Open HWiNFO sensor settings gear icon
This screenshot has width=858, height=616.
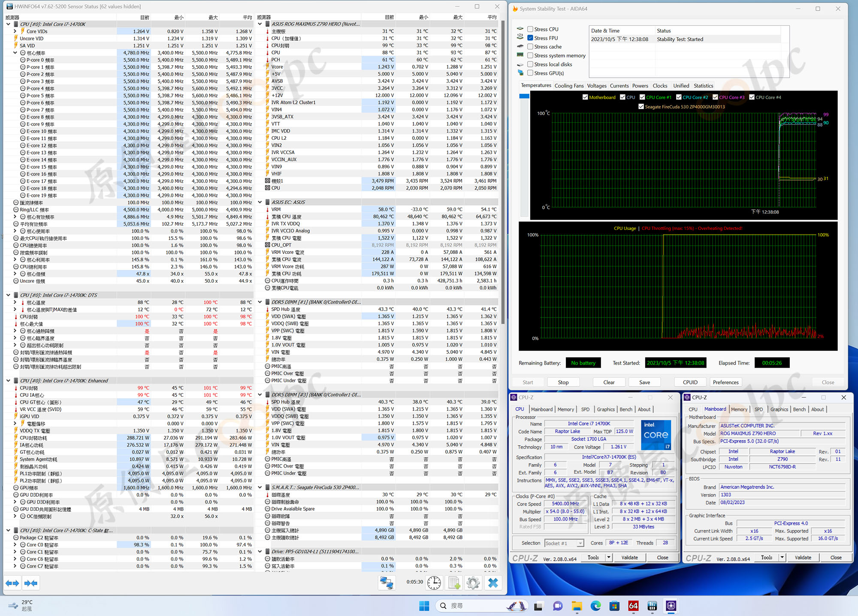473,583
